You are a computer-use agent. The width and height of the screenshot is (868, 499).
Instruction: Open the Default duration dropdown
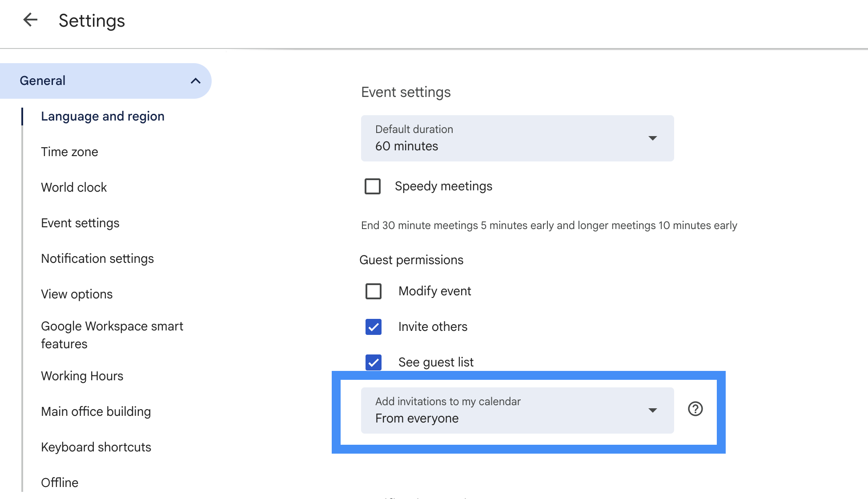click(x=517, y=138)
